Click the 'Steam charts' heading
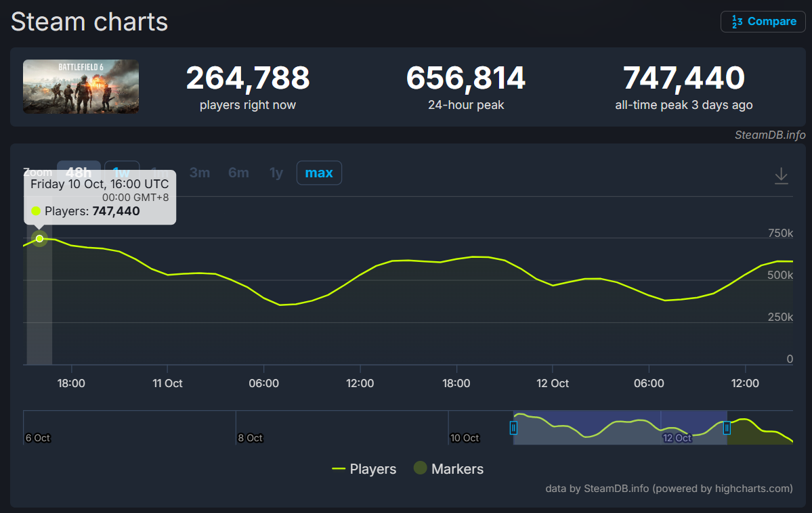Screen dimensions: 812x513 click(89, 22)
